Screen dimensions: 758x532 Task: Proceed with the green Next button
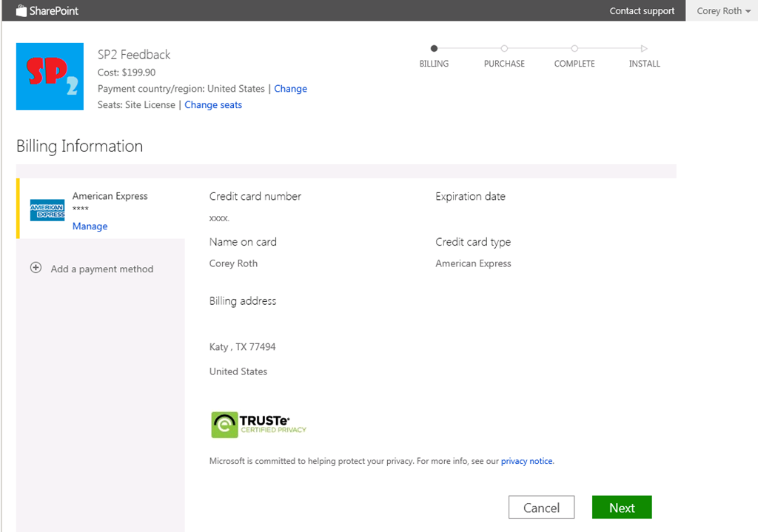coord(622,508)
